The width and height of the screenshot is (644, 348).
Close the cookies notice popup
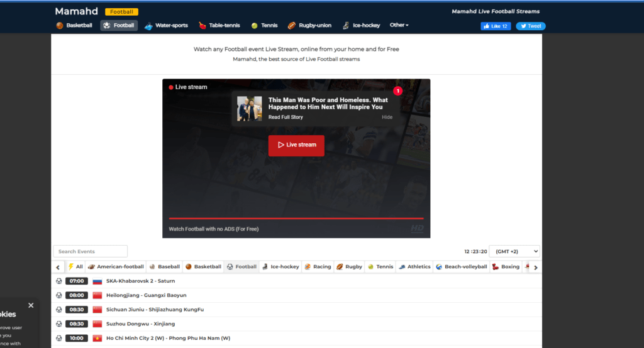point(31,305)
